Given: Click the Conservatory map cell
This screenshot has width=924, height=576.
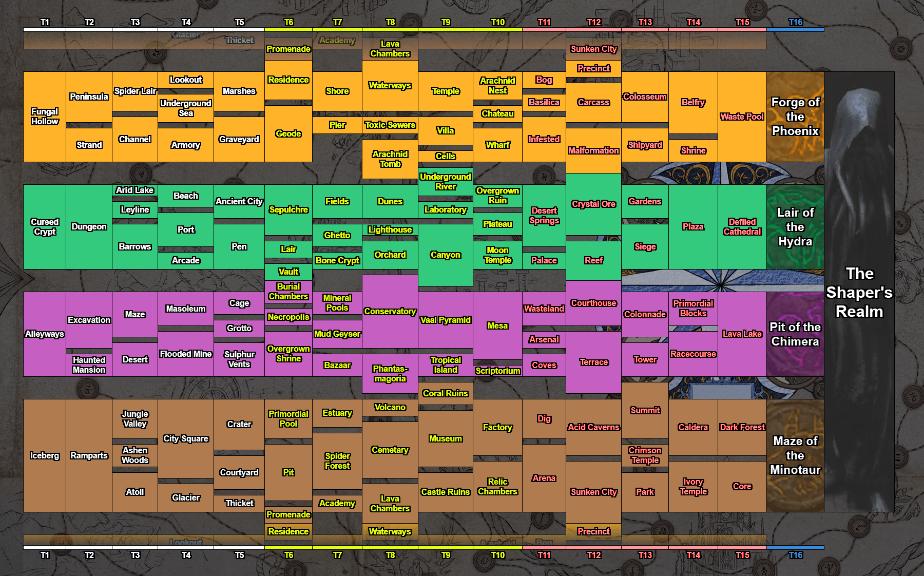Looking at the screenshot, I should point(390,311).
